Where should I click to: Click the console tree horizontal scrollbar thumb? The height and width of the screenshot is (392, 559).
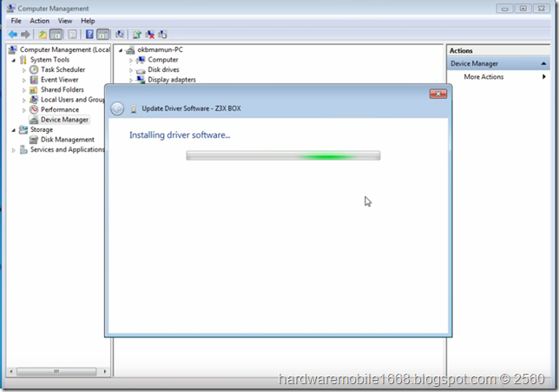[x=56, y=371]
